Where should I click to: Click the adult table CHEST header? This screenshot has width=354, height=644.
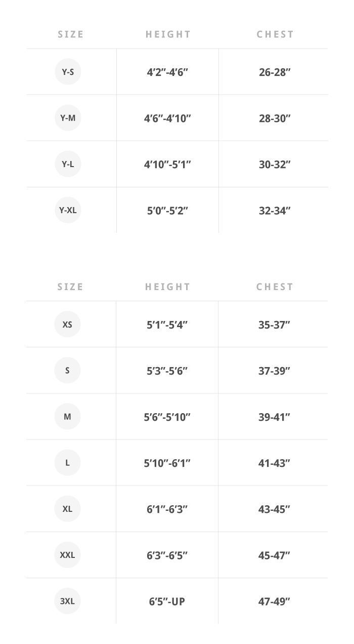pyautogui.click(x=275, y=287)
